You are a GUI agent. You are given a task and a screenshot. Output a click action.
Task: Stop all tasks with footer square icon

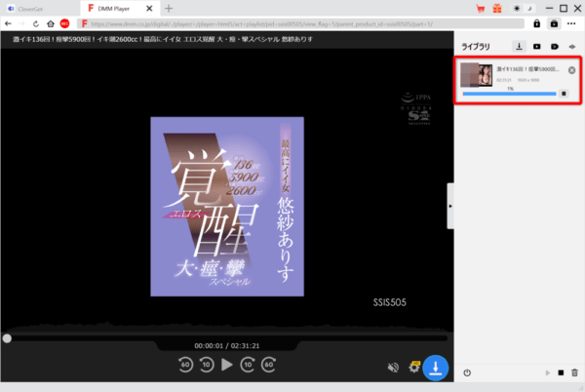pos(561,372)
